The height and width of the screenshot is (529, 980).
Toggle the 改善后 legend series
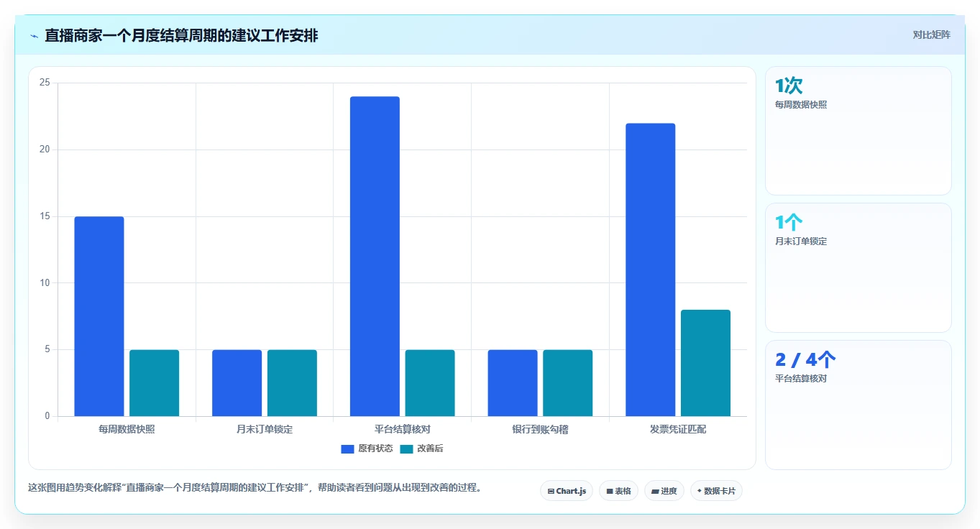coord(421,448)
